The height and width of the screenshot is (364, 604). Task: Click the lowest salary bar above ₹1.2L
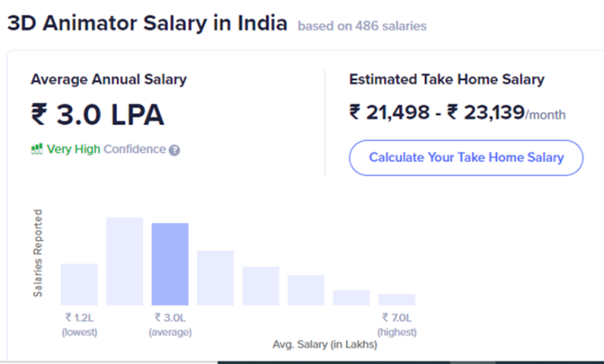click(x=79, y=285)
